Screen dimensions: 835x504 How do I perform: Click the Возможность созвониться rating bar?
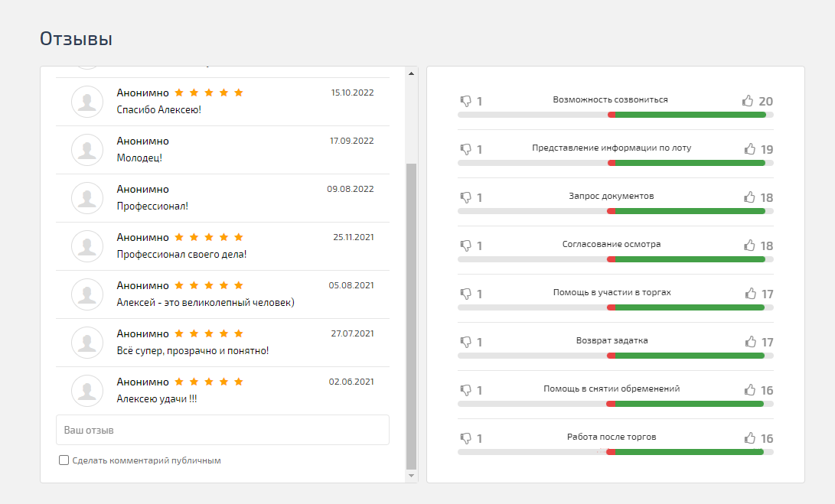point(615,115)
